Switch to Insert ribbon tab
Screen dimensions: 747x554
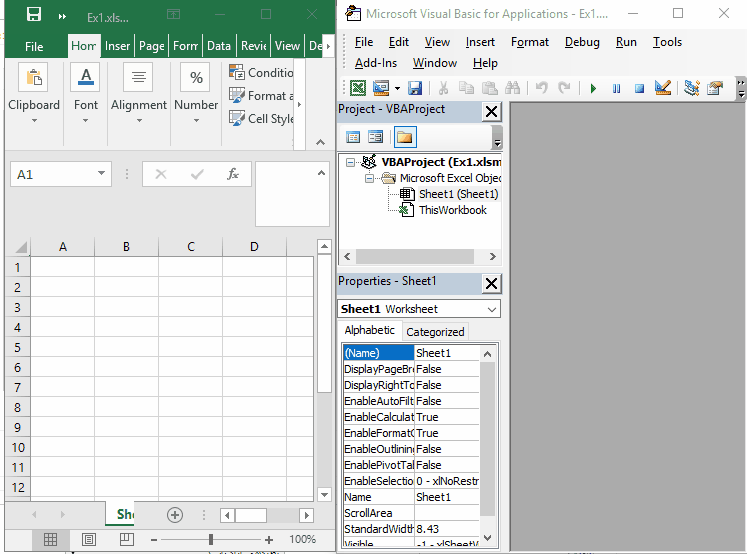point(118,46)
